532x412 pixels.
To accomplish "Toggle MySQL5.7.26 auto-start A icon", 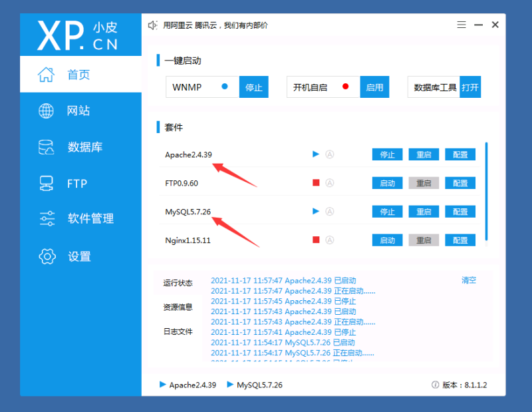I will (330, 212).
